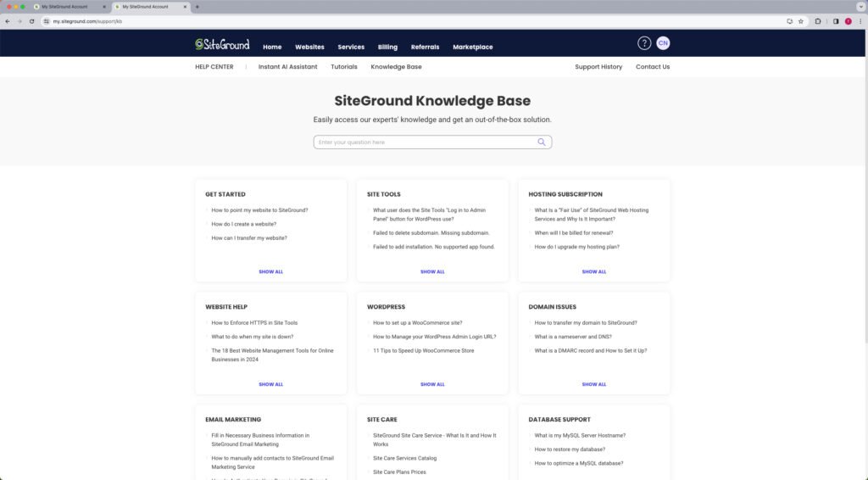
Task: Open the browser profile avatar
Action: (848, 21)
